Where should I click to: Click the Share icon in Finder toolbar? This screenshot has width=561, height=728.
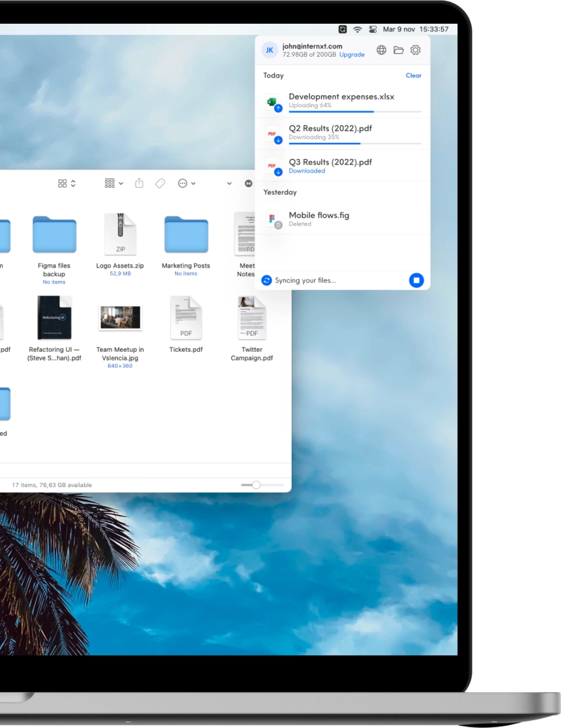[x=139, y=183]
